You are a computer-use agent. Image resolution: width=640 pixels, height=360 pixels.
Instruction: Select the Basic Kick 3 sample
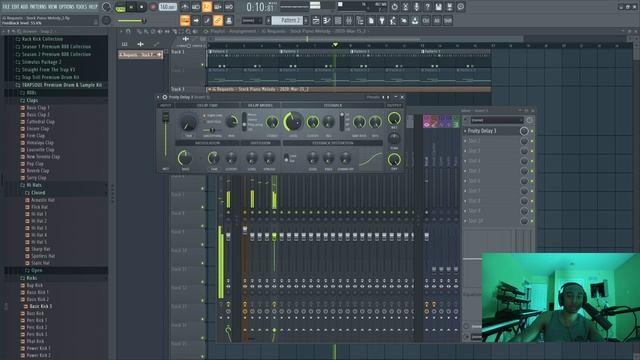tap(40, 307)
